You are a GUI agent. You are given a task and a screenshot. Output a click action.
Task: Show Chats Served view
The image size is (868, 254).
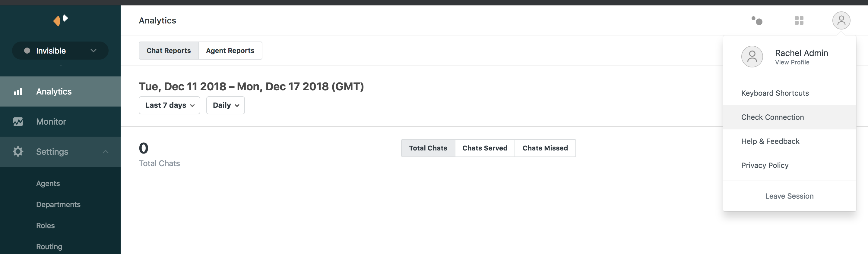(x=485, y=148)
